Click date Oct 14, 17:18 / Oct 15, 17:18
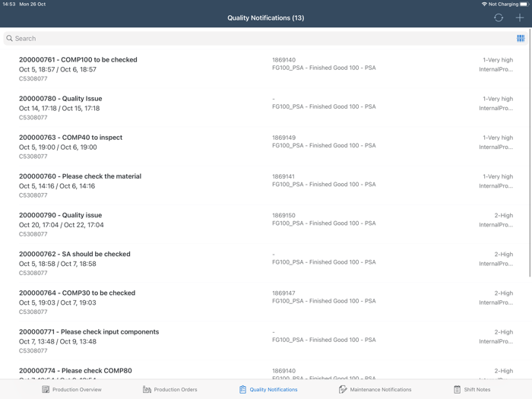 [x=59, y=108]
